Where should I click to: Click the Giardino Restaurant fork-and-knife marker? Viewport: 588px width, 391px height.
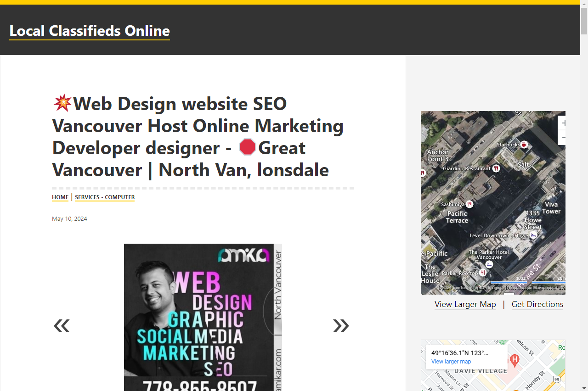[x=496, y=168]
